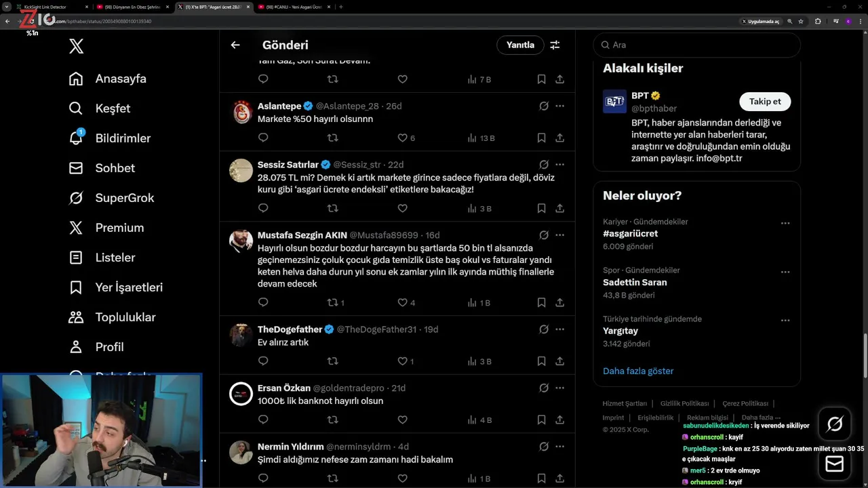
Task: Open more menu on Aslantepe's reply
Action: pyautogui.click(x=559, y=106)
